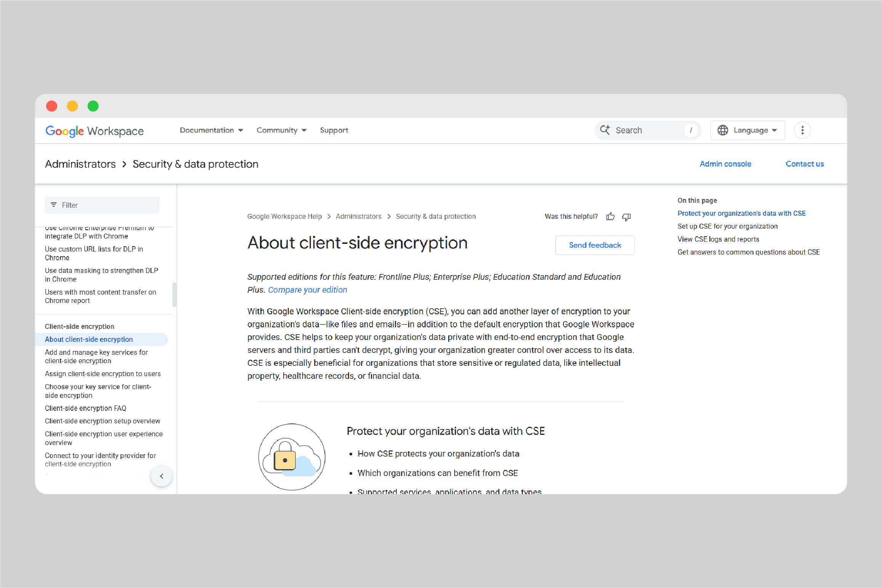The width and height of the screenshot is (882, 588).
Task: Jump to Set up CSE for your organization
Action: pyautogui.click(x=728, y=226)
